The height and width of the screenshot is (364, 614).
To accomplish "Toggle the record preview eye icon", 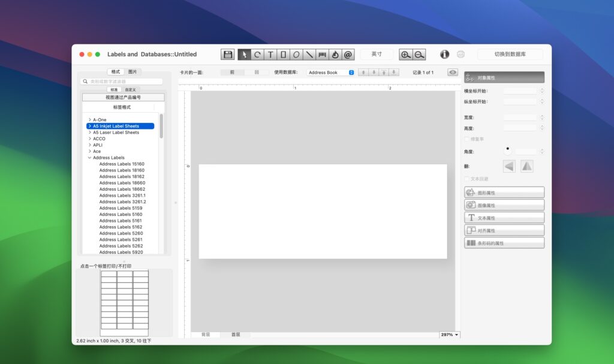I will pos(453,72).
